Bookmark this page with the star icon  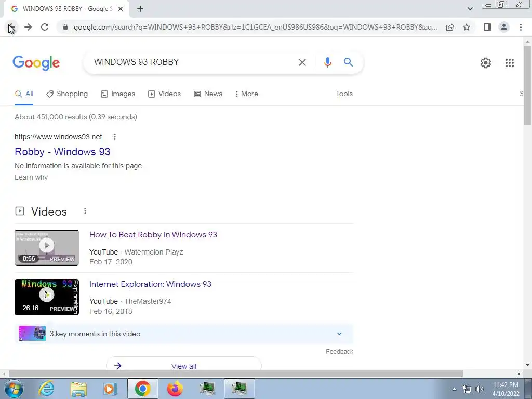(467, 27)
